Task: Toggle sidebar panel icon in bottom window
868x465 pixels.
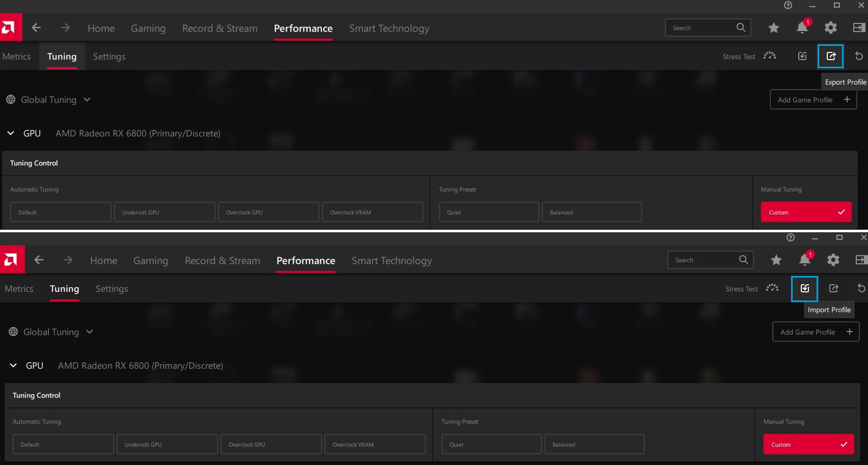Action: coord(861,260)
